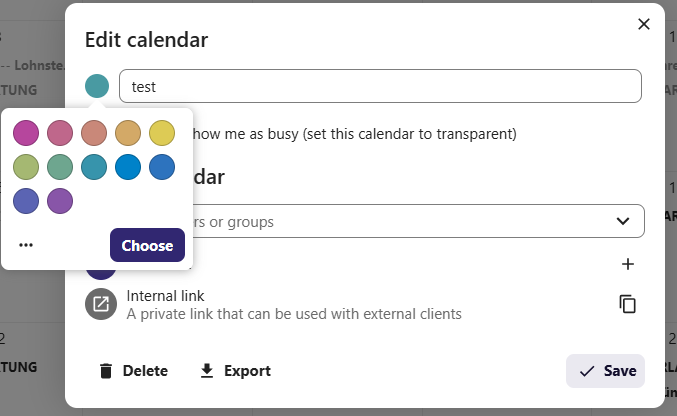Click the Internal link round icon

click(x=101, y=304)
